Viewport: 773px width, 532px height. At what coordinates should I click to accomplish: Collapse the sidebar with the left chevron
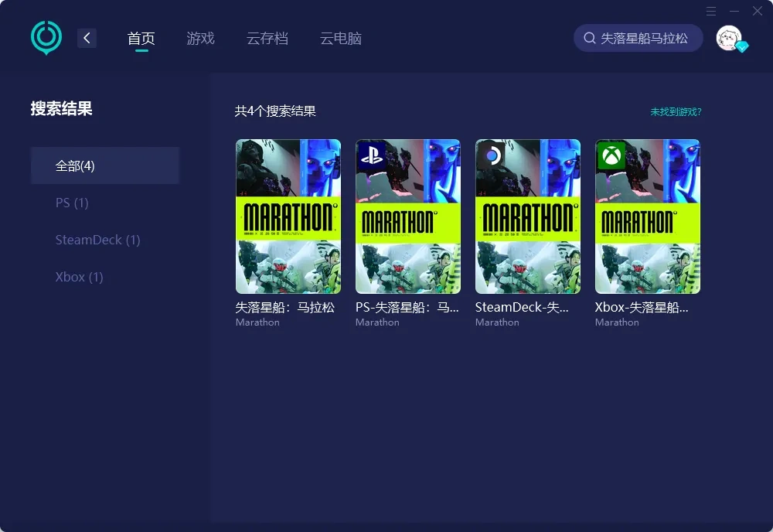point(87,37)
